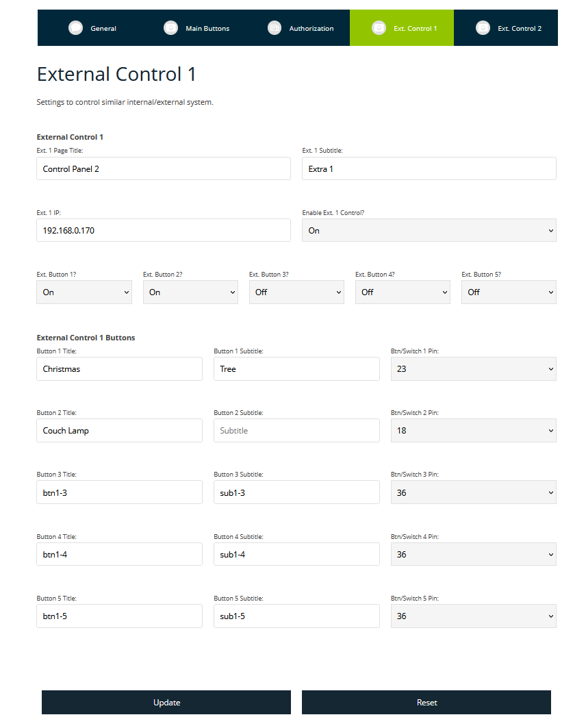This screenshot has width=586, height=728.
Task: Click the Ext. Control 2 tab icon
Action: [483, 28]
